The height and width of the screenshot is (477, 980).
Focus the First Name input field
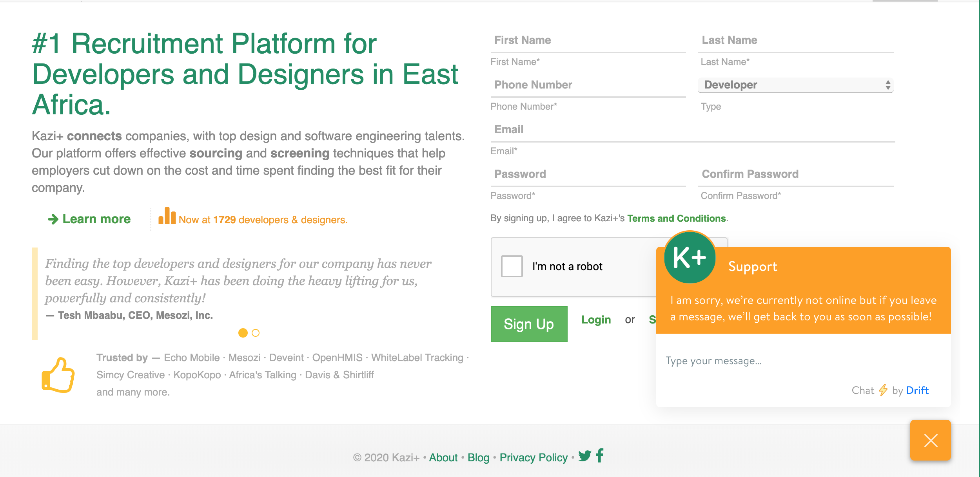[x=588, y=40]
